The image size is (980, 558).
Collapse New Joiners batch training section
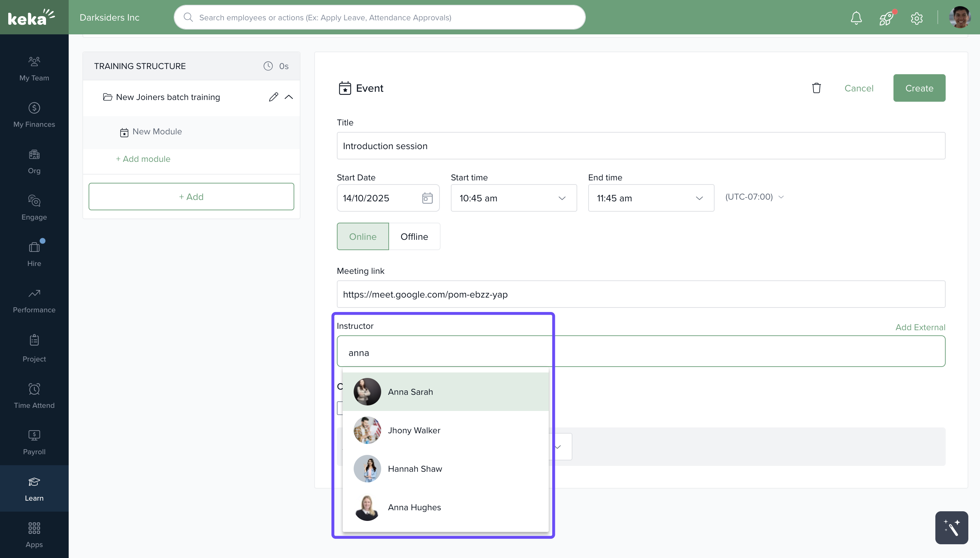289,97
